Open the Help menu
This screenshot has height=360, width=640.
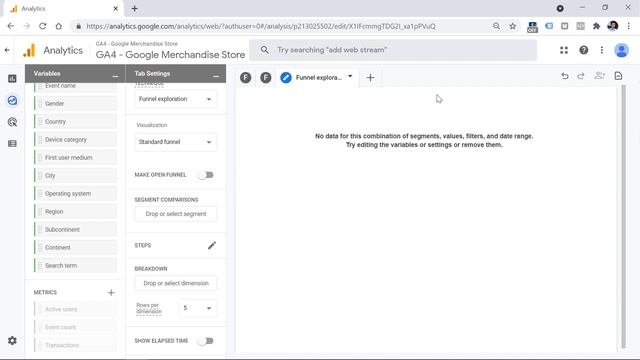584,50
